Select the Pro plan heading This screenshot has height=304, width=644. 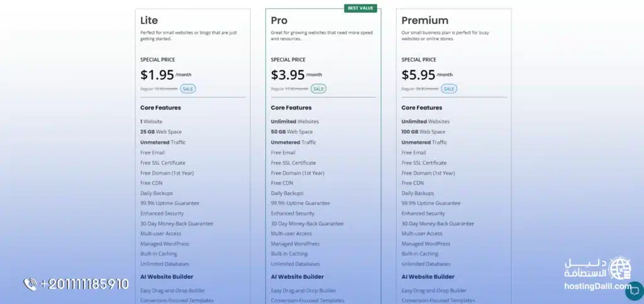(279, 21)
